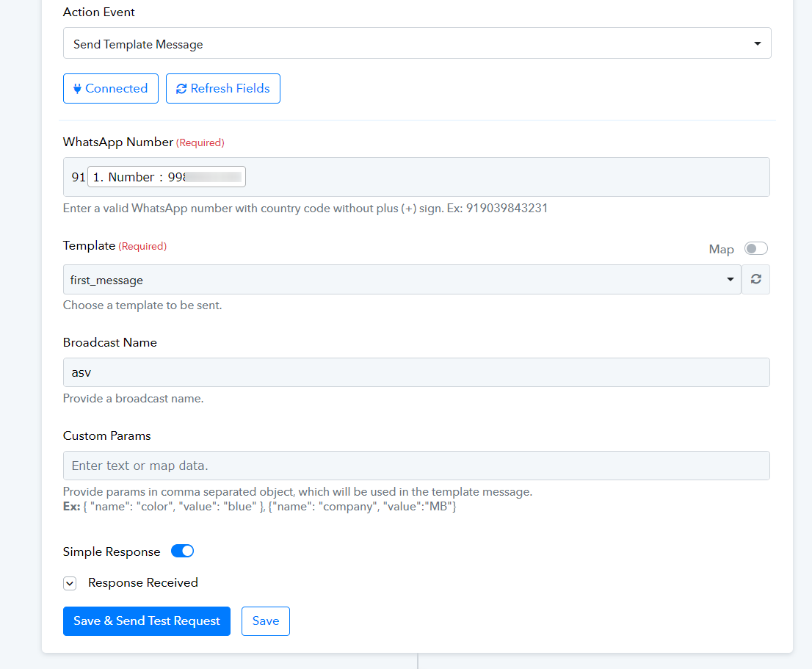This screenshot has height=669, width=812.
Task: Click Refresh Fields button
Action: (223, 89)
